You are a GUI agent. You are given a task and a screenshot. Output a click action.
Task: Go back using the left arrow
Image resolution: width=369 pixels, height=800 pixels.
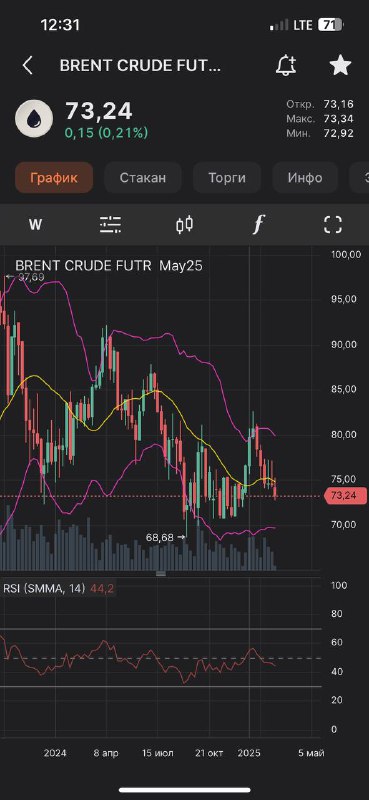pyautogui.click(x=28, y=66)
